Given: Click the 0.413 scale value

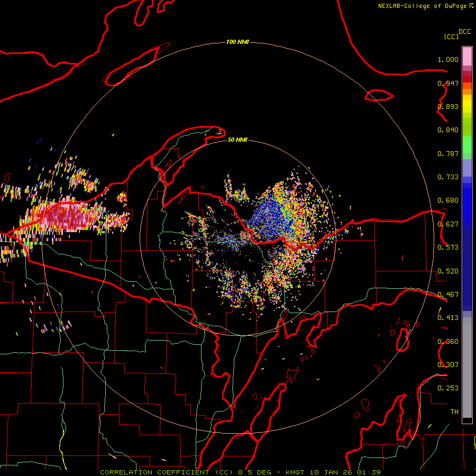Looking at the screenshot, I should pos(448,318).
